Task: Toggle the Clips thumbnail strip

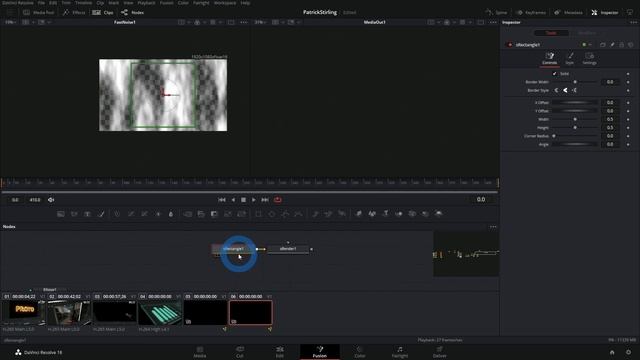Action: click(x=103, y=13)
